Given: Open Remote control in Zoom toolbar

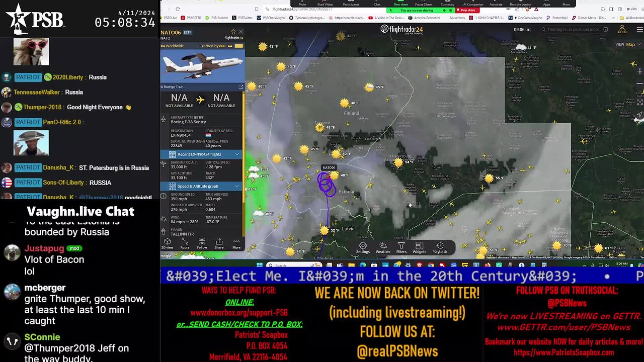Looking at the screenshot, I should (521, 3).
